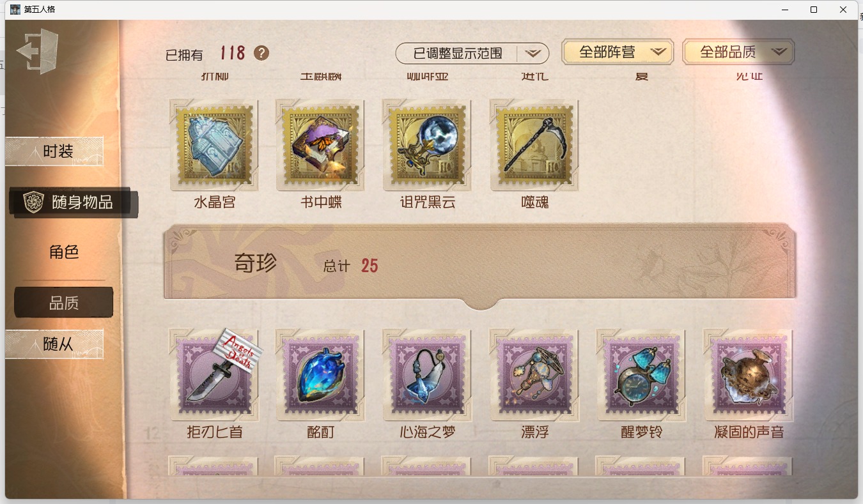Open the question mark help icon
The image size is (863, 504).
pyautogui.click(x=261, y=53)
